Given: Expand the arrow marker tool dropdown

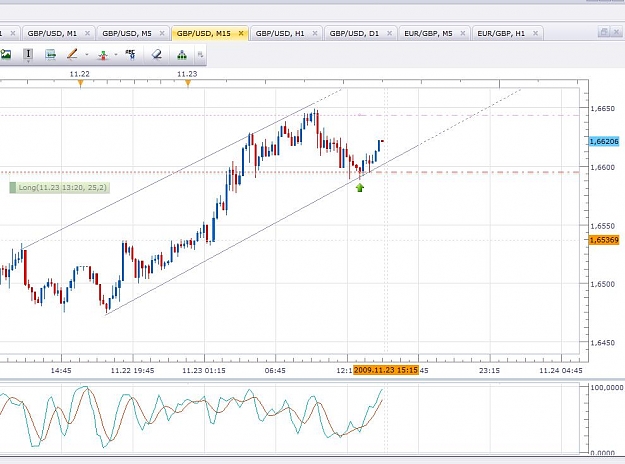Looking at the screenshot, I should [116, 55].
